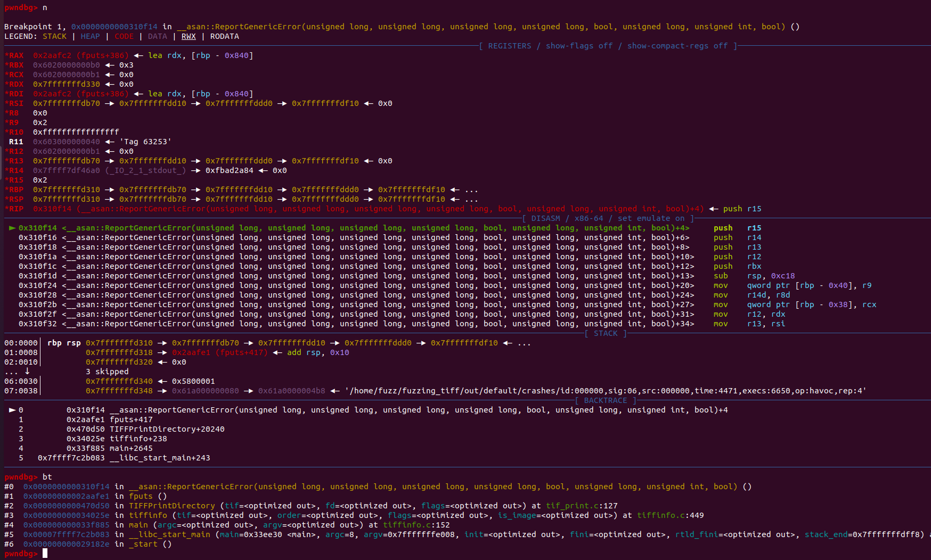Expand the STACK section header

pos(605,333)
